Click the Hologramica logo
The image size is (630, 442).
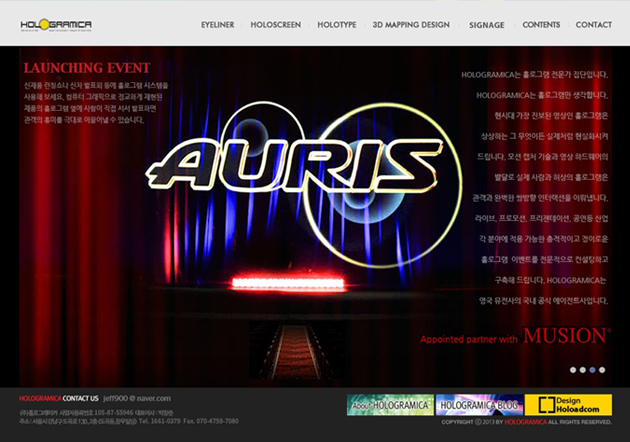pyautogui.click(x=56, y=25)
